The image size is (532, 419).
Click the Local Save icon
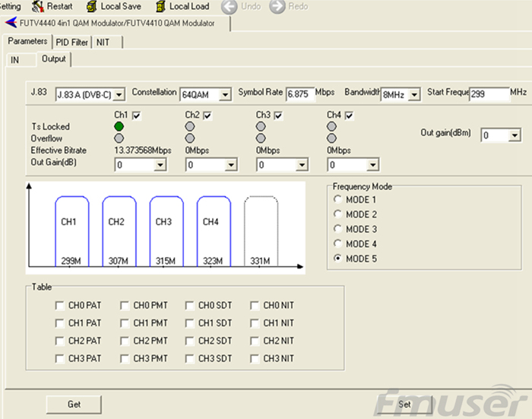pyautogui.click(x=91, y=6)
